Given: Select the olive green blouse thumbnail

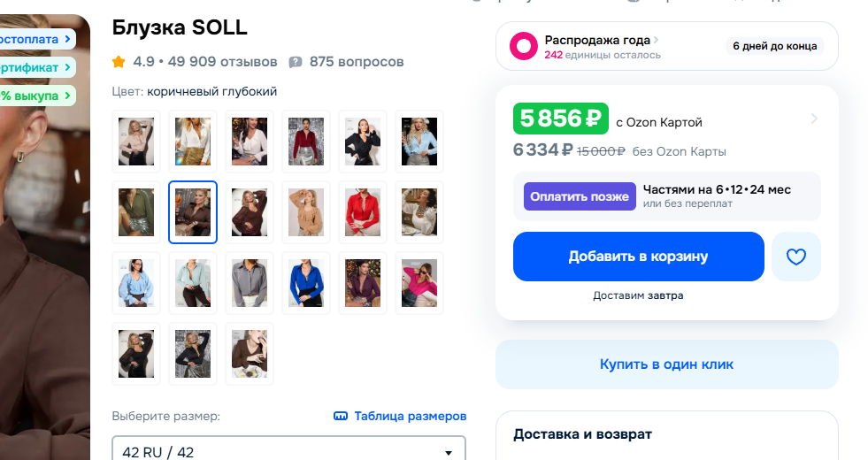Looking at the screenshot, I should point(136,212).
